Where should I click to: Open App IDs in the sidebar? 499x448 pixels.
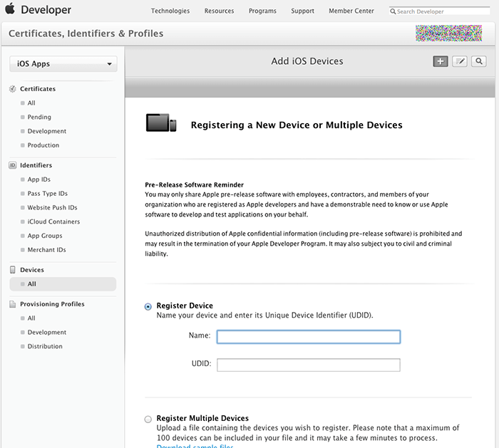coord(39,179)
